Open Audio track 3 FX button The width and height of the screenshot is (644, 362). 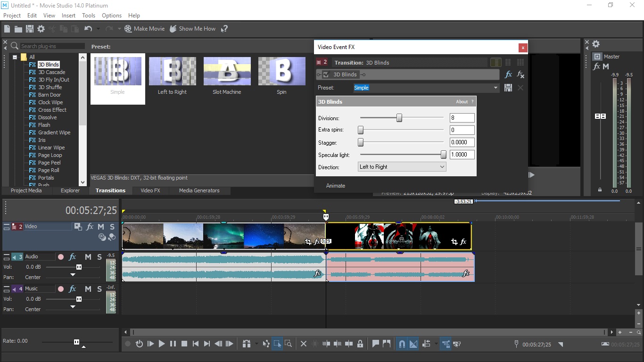pos(73,257)
